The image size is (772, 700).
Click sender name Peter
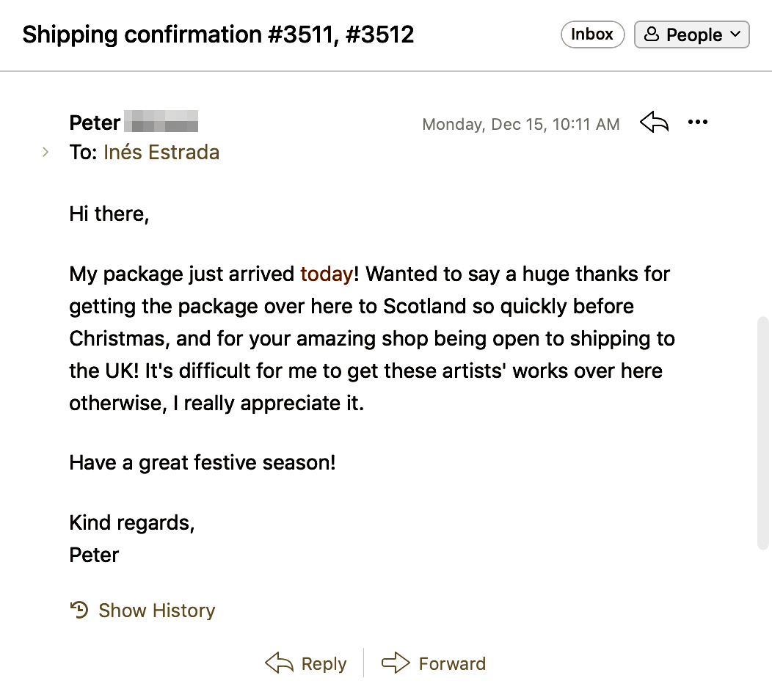(x=95, y=123)
